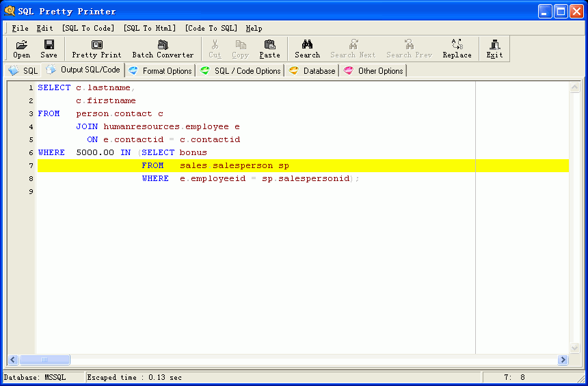Click the JOIN keyword in line 4

pos(87,126)
